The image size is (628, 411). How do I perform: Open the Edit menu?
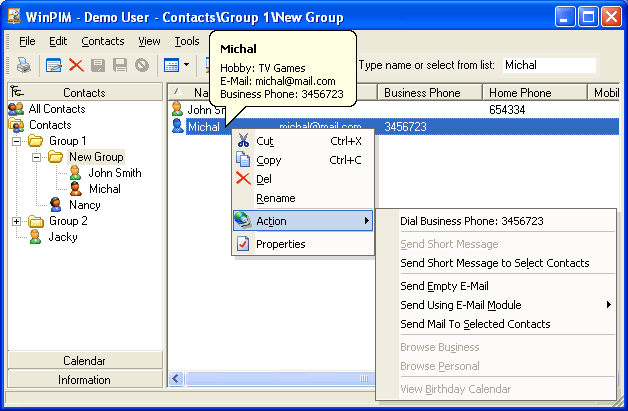point(58,41)
